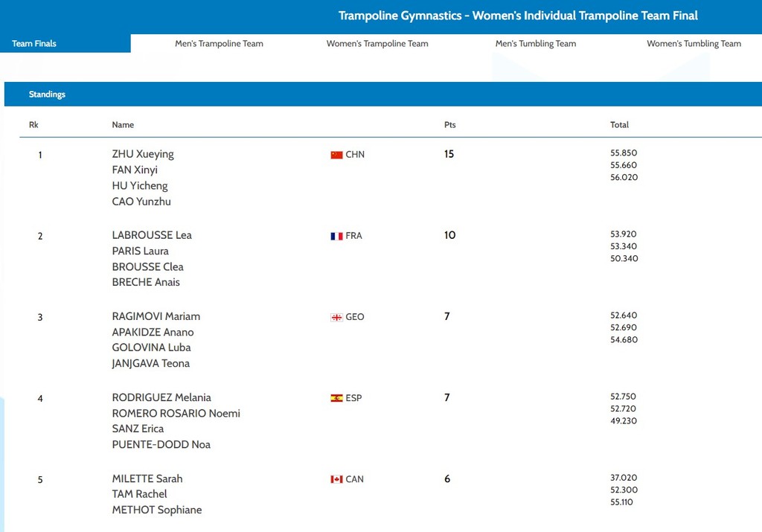
Task: Select athlete GOLOVINA Luba
Action: 151,347
